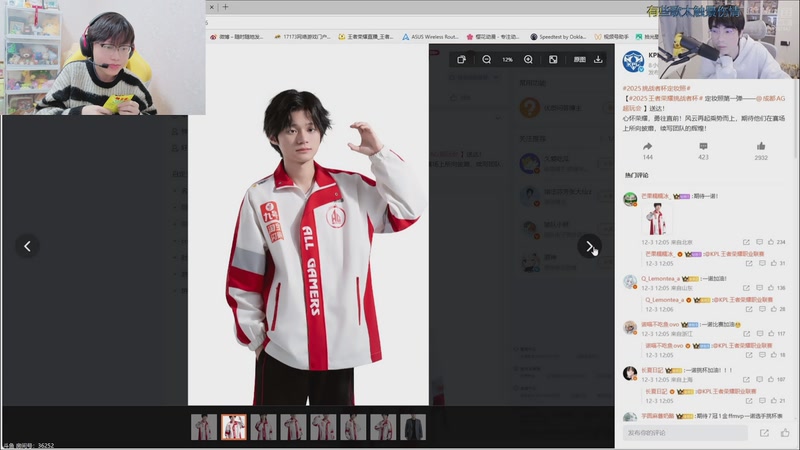Screen dimensions: 800x450
Task: Like the reply with 31 likes
Action: pos(774,263)
